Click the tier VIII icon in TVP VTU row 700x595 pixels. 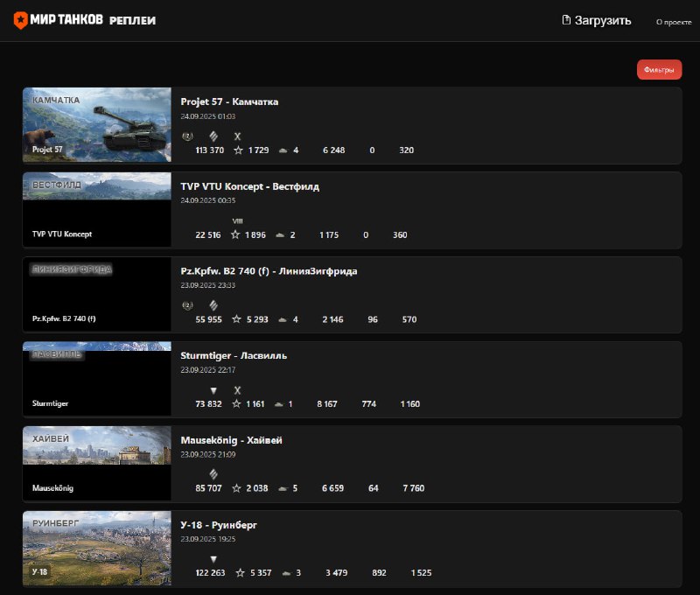coord(237,220)
